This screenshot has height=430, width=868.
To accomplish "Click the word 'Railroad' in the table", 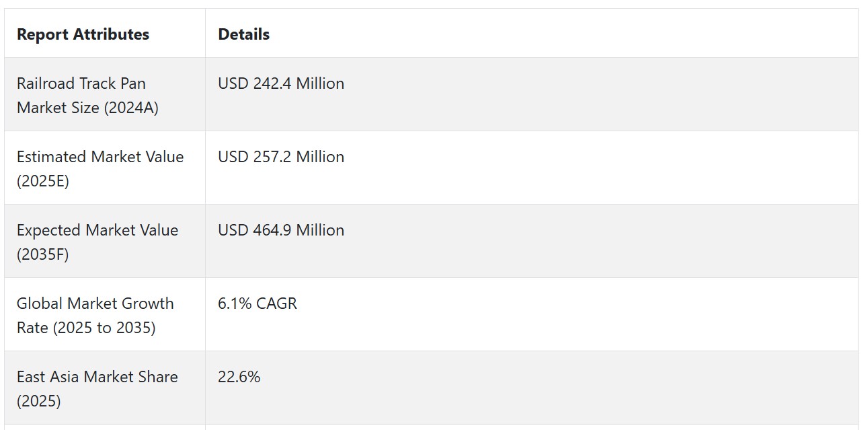I will [x=46, y=83].
